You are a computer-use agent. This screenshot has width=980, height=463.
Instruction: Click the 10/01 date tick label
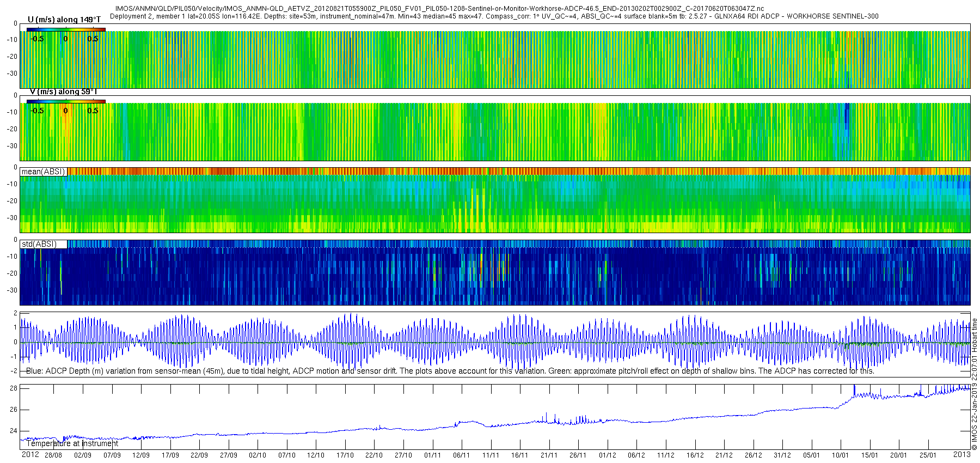[840, 455]
